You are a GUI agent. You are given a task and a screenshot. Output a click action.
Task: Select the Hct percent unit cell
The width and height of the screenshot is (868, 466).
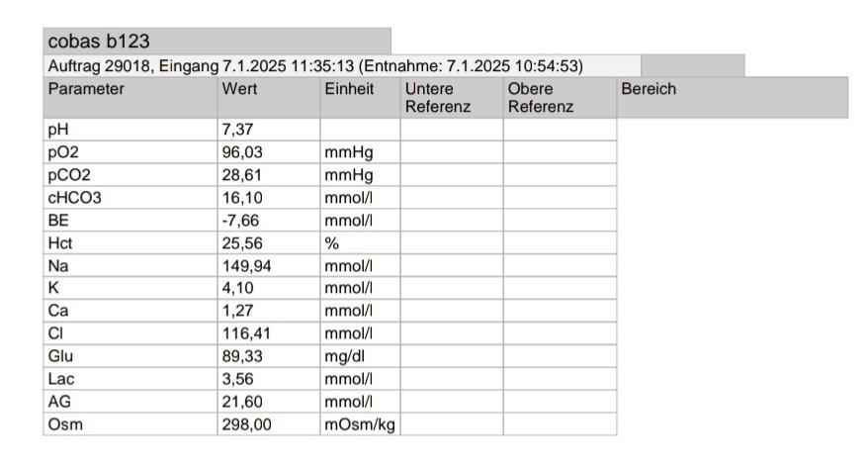[x=360, y=243]
